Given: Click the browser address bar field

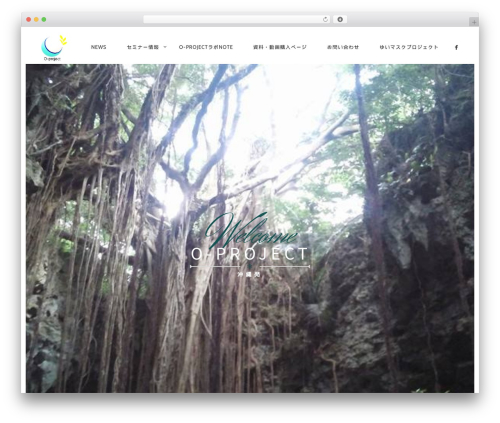Looking at the screenshot, I should (x=237, y=20).
